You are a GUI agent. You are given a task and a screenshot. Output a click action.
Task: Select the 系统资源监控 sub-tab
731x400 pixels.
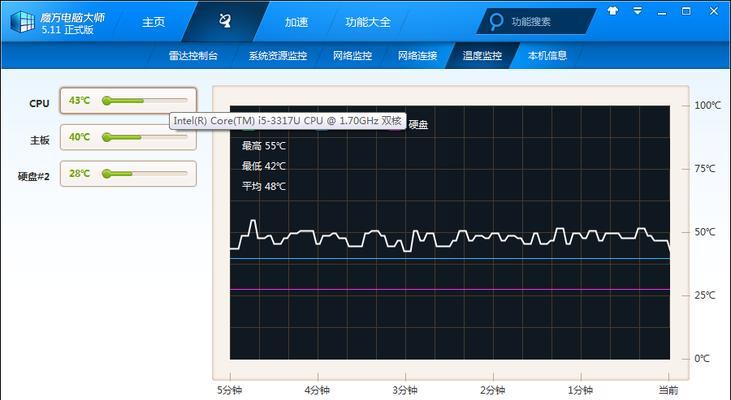[277, 55]
